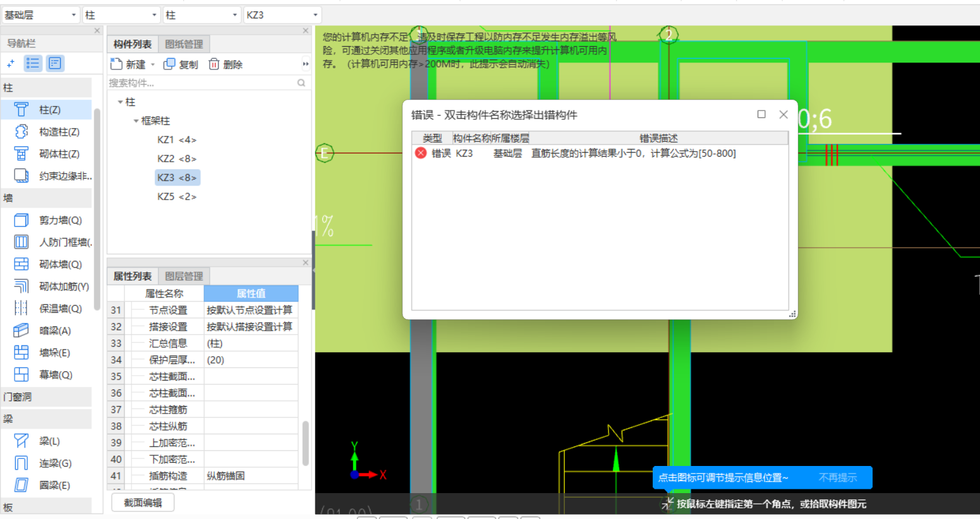Image resolution: width=980 pixels, height=519 pixels.
Task: Select KZ3 <8> in component tree
Action: point(177,178)
